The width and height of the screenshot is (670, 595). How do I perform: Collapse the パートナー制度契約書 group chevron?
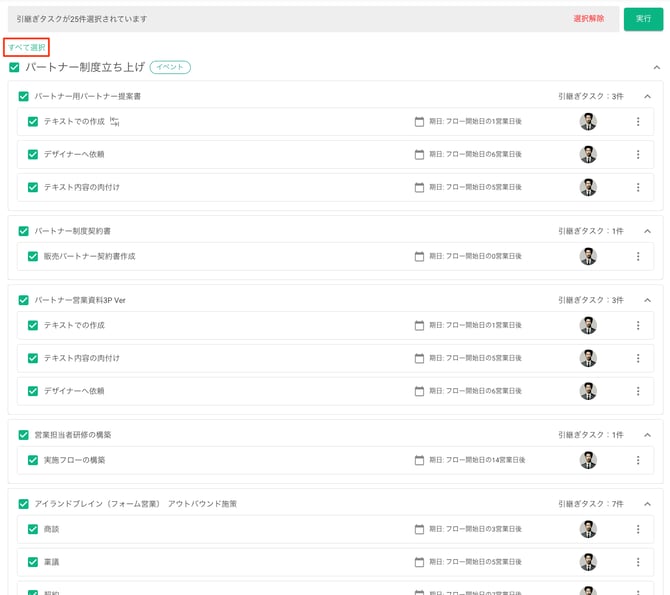click(647, 231)
